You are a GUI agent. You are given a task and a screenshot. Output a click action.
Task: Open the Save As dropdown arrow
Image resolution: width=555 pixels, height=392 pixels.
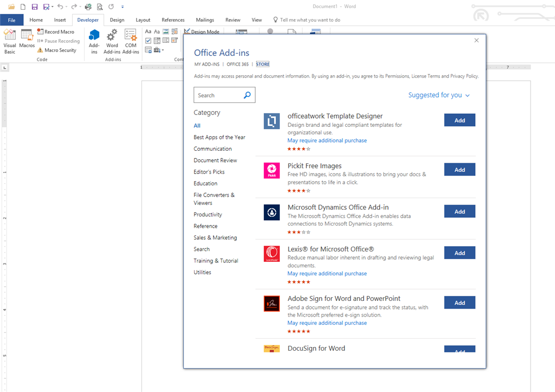click(x=53, y=7)
